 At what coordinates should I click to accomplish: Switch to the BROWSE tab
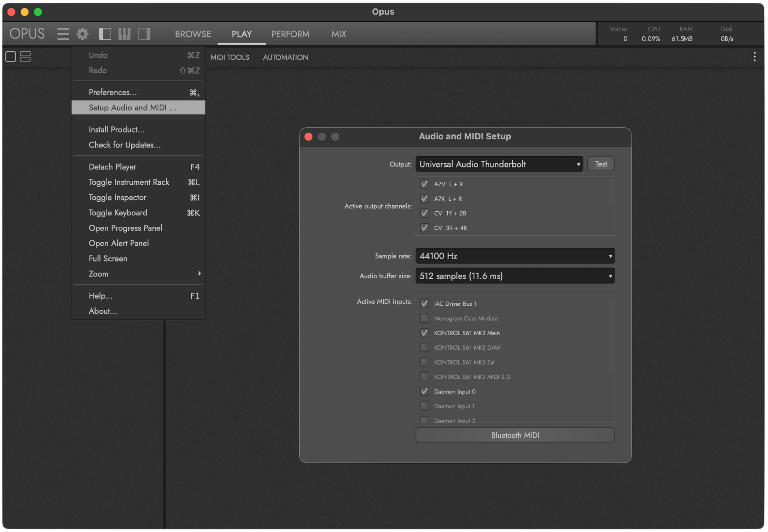[193, 34]
